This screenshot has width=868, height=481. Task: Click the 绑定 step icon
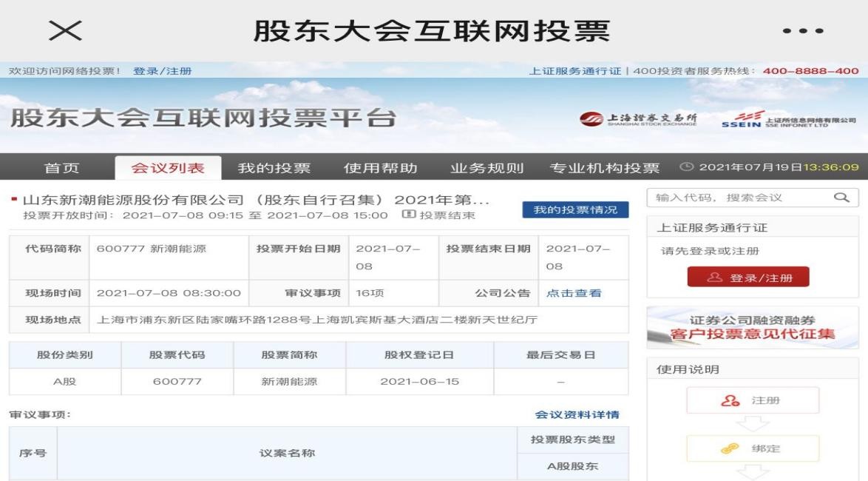(x=730, y=449)
